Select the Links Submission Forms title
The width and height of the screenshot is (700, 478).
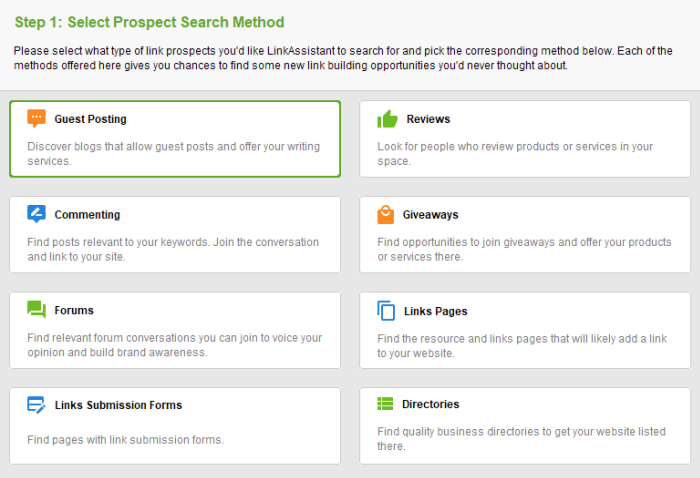[118, 405]
